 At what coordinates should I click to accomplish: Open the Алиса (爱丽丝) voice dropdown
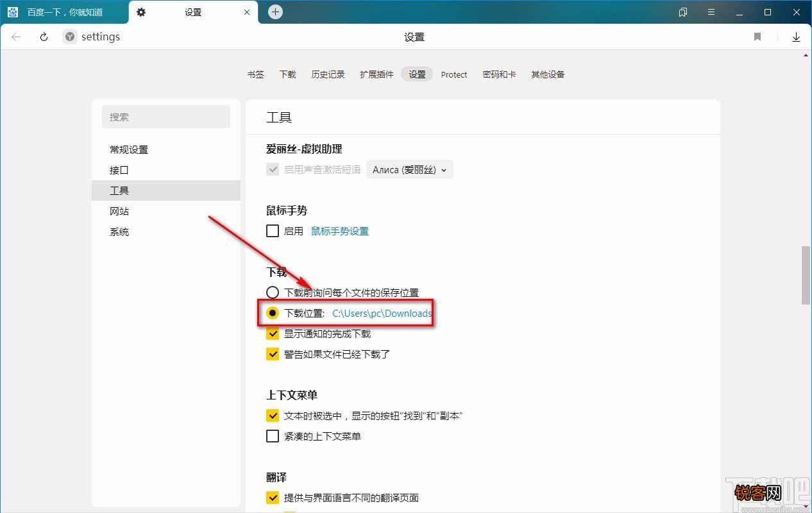pyautogui.click(x=409, y=169)
